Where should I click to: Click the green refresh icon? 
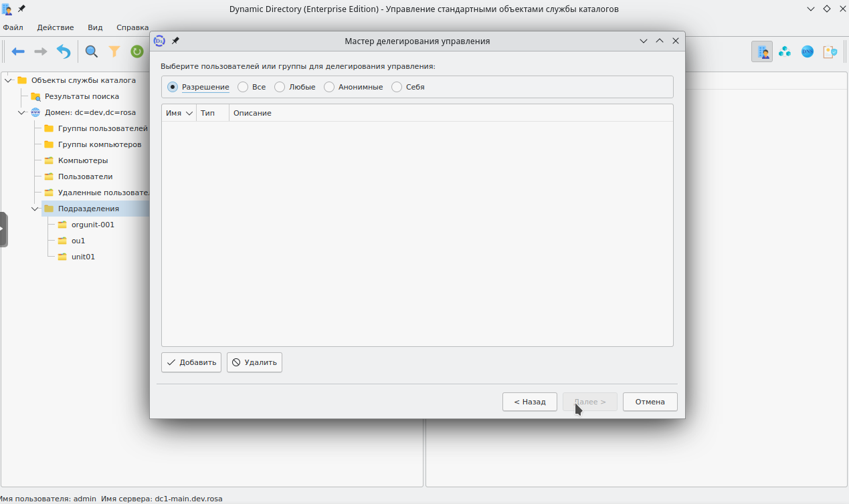(137, 51)
